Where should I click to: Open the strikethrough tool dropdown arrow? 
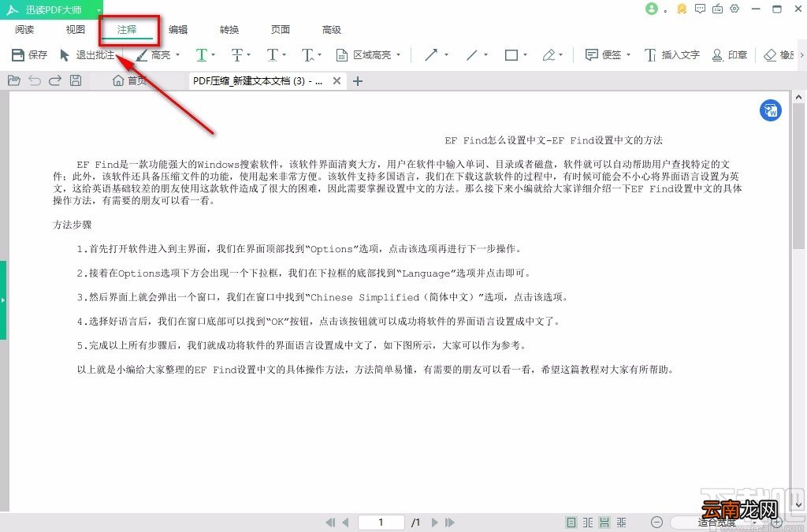[x=248, y=54]
